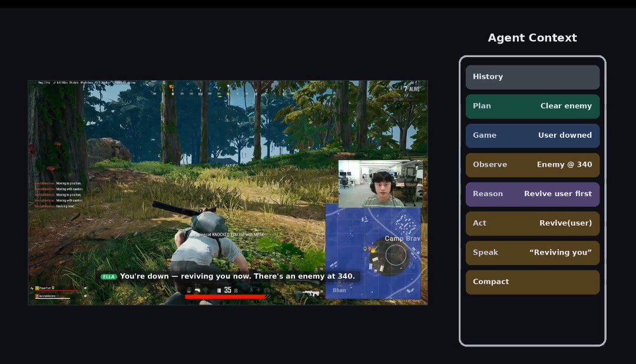The image size is (636, 364).
Task: Click the fire mode icon left of 35
Action: coord(219,290)
